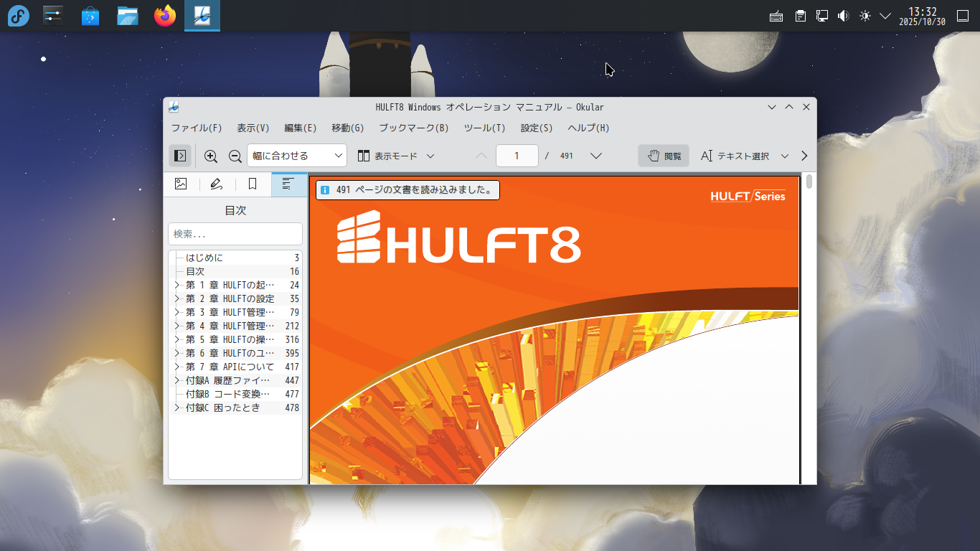Viewport: 980px width, 551px height.
Task: Open the 幅に合わせる zoom combo box
Action: click(297, 156)
